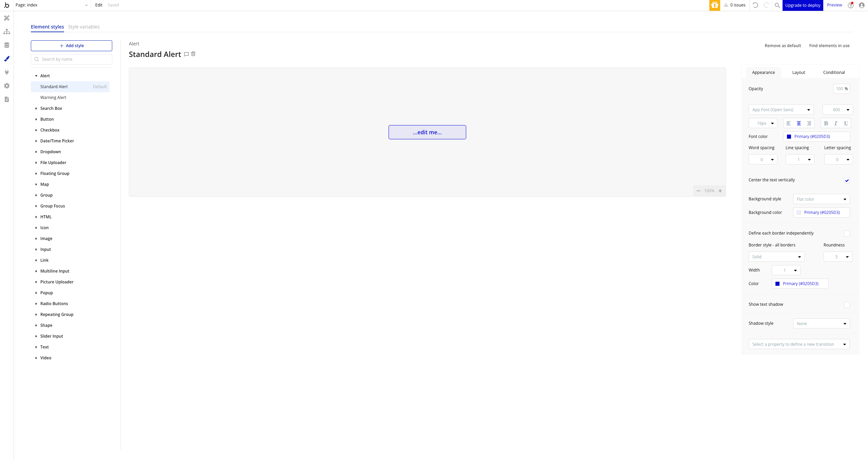Switch to the Conditional tab
Viewport: 868px width, 460px height.
pyautogui.click(x=833, y=72)
